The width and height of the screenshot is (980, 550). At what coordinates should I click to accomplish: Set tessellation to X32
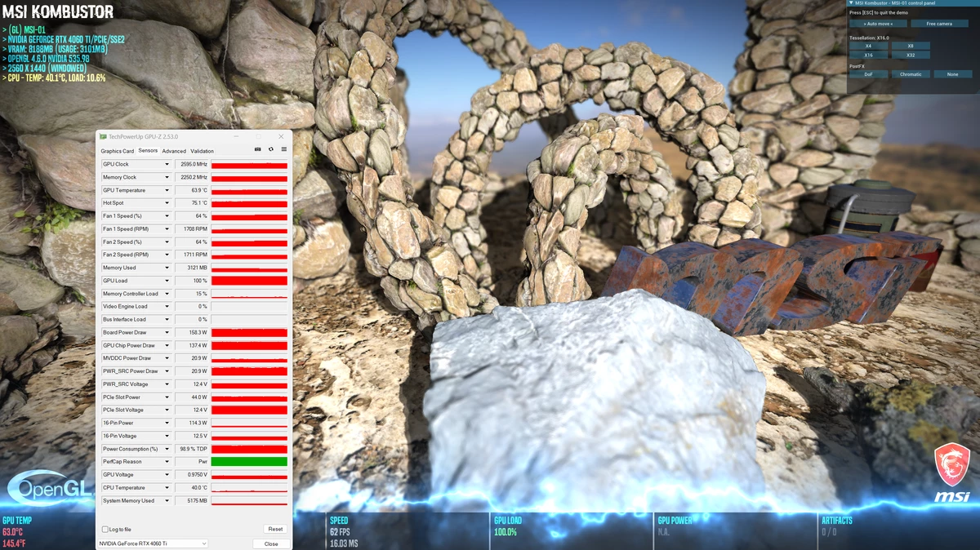point(910,55)
